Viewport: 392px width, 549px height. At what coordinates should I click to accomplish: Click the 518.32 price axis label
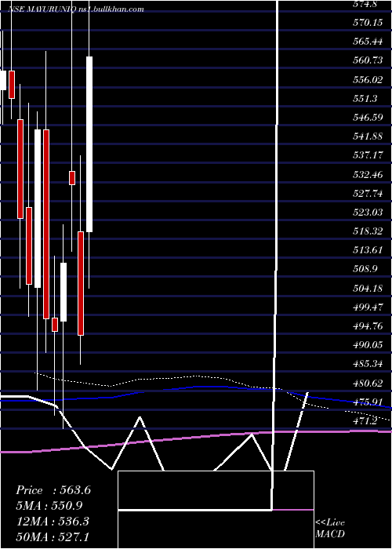point(368,231)
